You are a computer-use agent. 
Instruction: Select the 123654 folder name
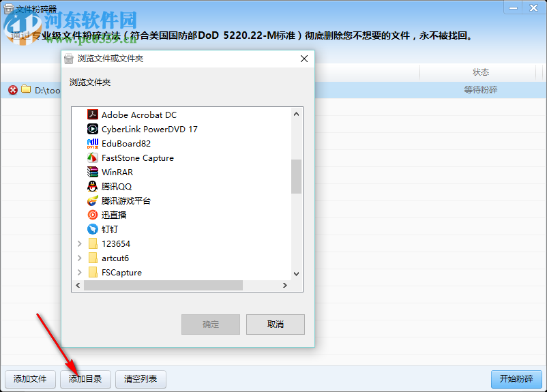pyautogui.click(x=116, y=244)
